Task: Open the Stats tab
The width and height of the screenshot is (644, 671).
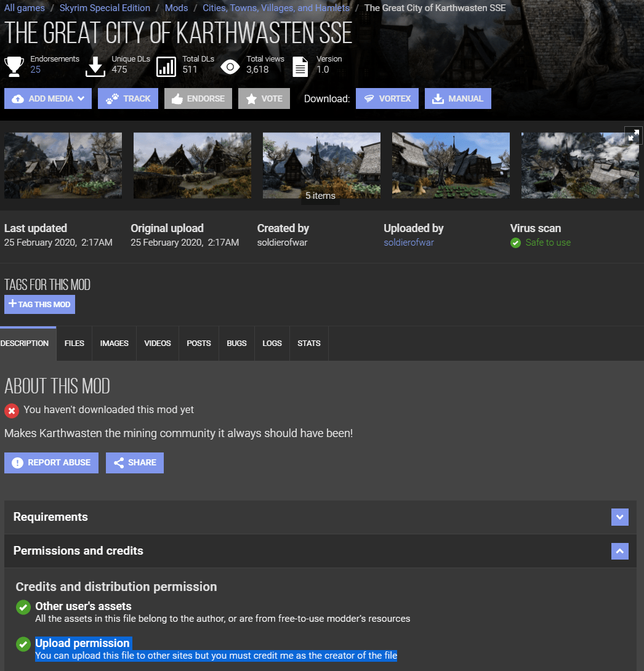Action: [x=309, y=344]
